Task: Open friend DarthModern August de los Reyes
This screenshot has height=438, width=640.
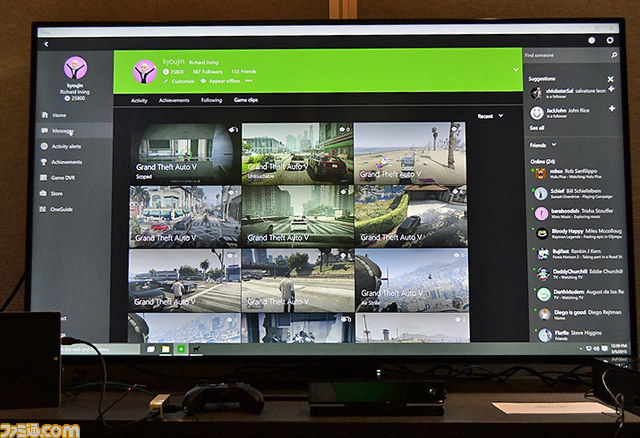Action: 579,294
